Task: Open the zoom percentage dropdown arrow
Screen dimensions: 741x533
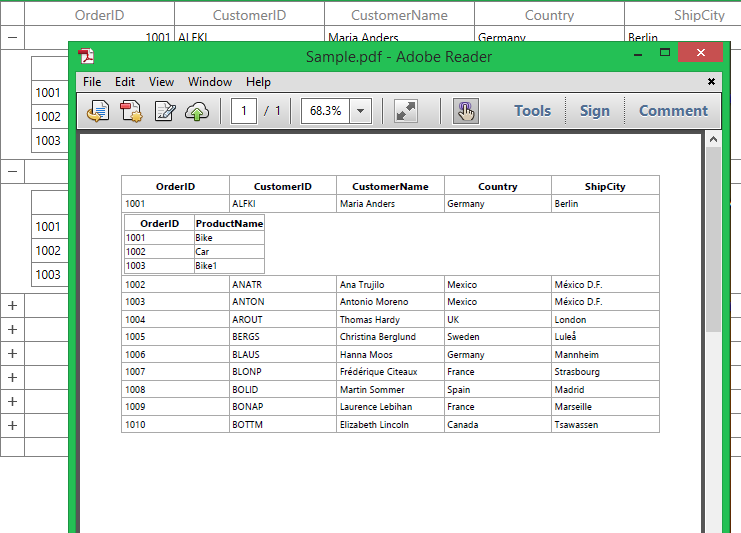Action: (361, 111)
